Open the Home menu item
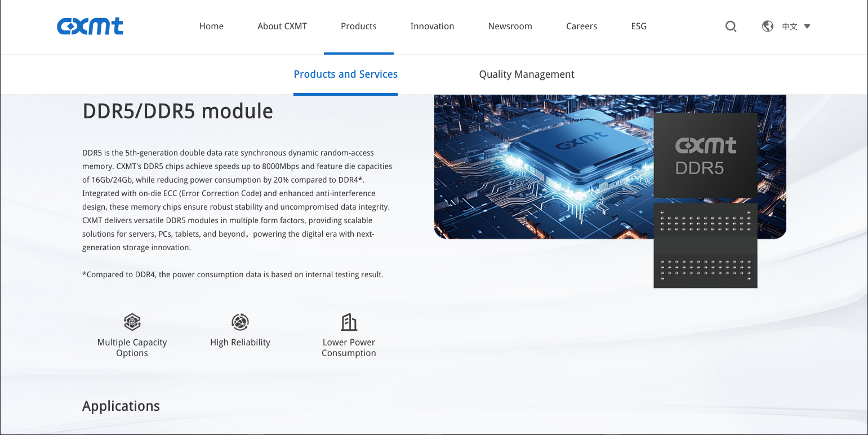 tap(211, 26)
